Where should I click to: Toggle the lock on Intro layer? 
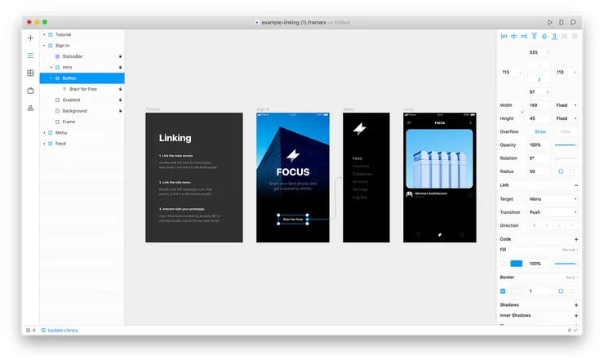click(120, 68)
